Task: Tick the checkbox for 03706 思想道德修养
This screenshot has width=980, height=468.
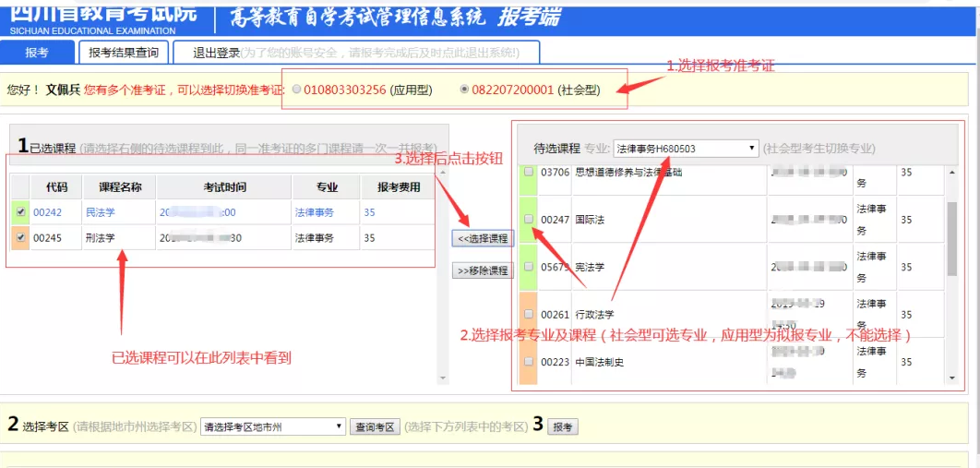Action: pos(529,172)
